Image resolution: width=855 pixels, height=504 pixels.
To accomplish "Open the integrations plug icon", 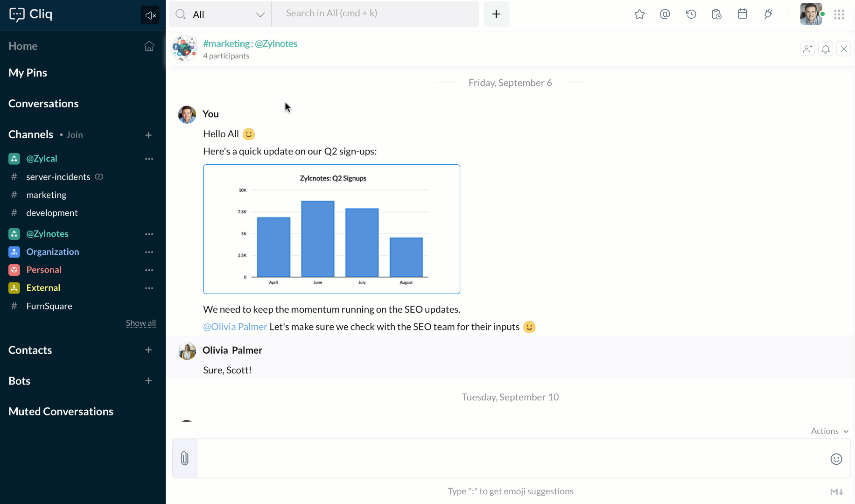I will click(x=768, y=14).
